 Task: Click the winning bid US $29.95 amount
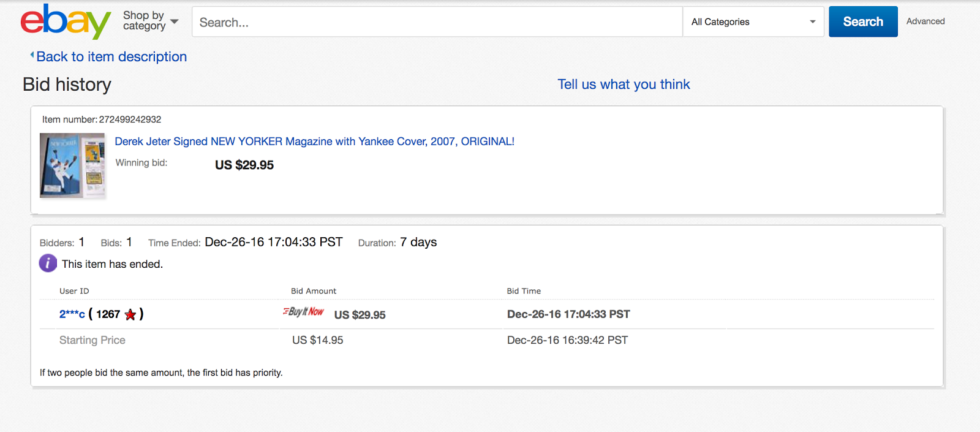[244, 165]
